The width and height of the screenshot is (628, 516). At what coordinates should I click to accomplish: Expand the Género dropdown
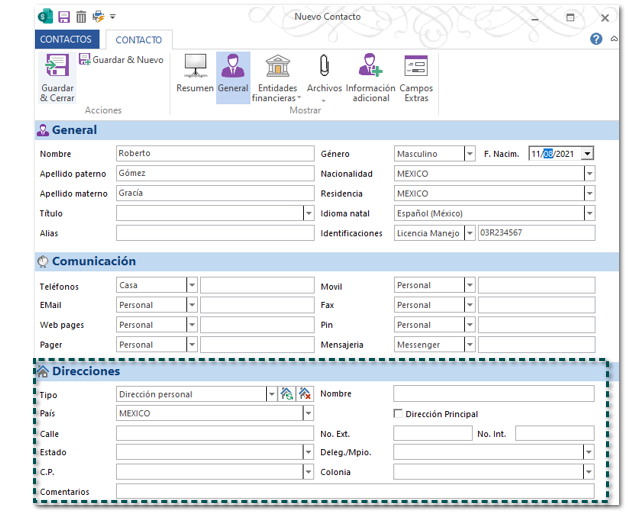point(470,154)
